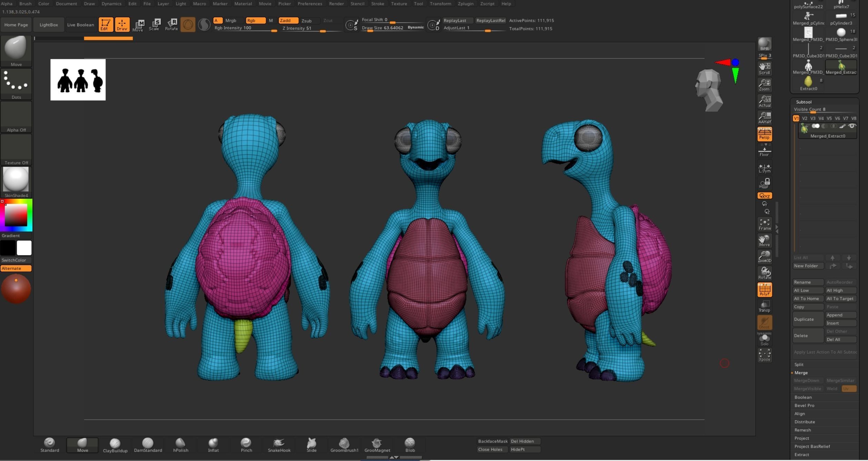Open the Dots stroke type selector

(16, 84)
